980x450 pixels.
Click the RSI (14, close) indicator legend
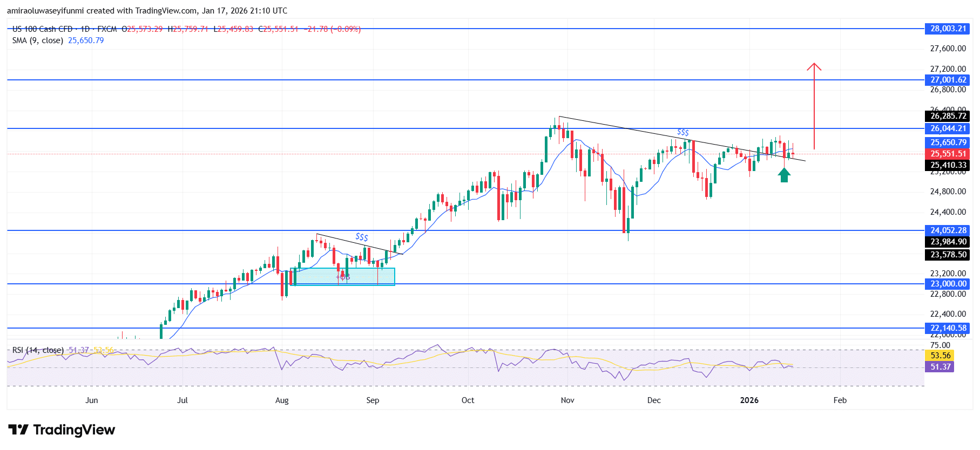[38, 350]
